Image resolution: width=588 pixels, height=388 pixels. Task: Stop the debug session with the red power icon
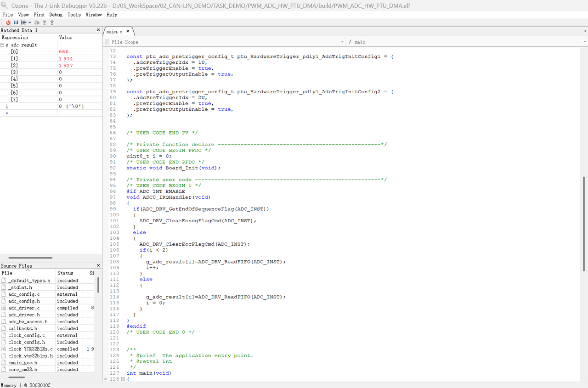pos(8,22)
